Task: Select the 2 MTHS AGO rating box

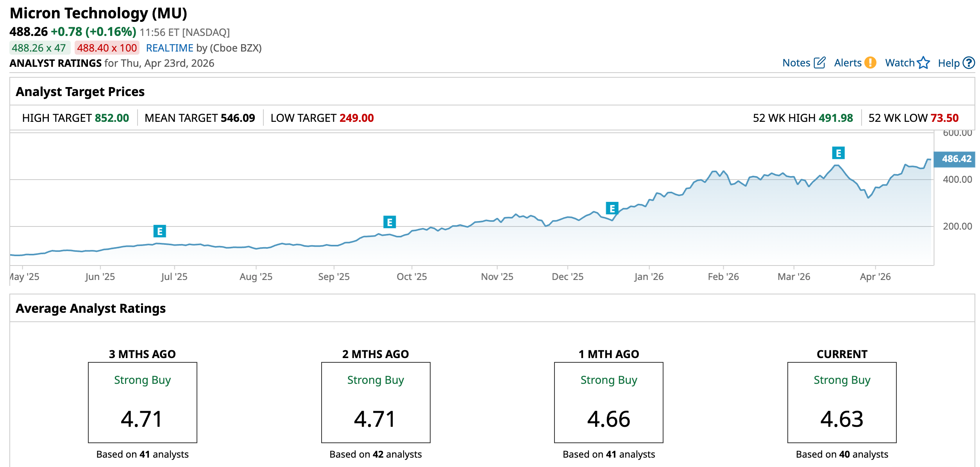Action: coord(376,402)
